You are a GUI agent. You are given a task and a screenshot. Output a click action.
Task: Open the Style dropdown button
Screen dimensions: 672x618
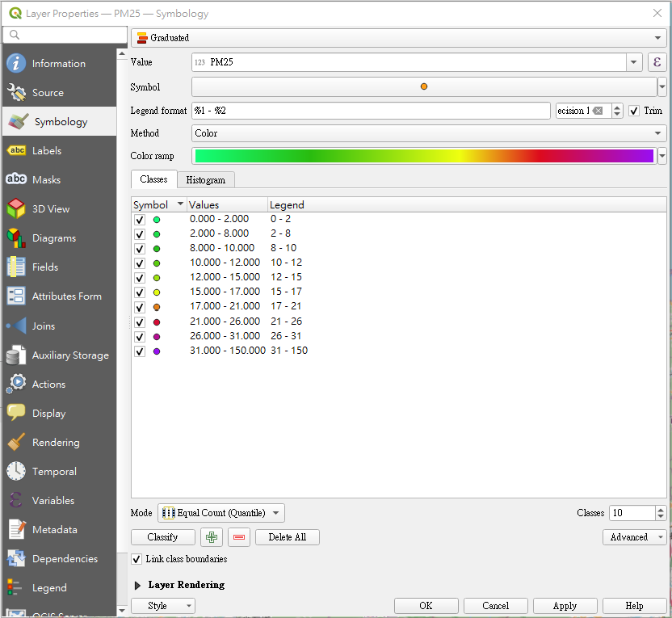click(x=163, y=606)
